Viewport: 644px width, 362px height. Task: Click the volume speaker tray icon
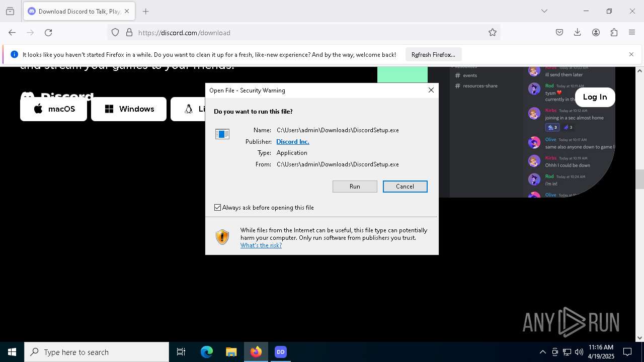click(579, 352)
